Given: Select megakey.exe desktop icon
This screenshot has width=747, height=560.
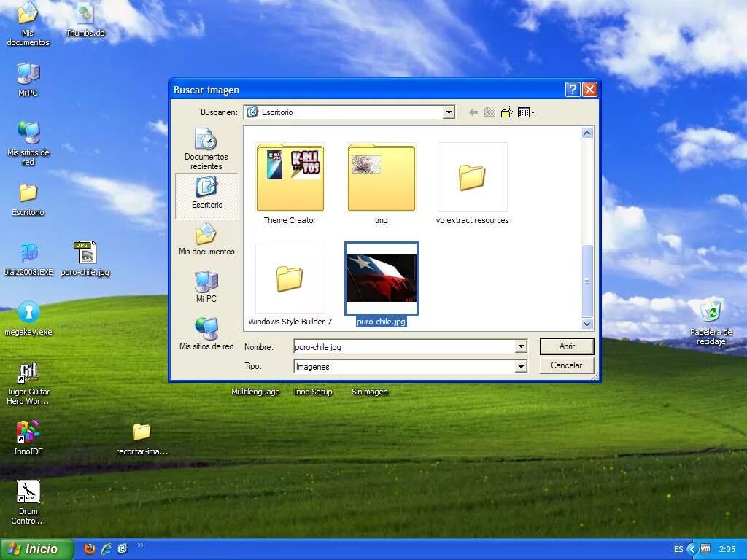Looking at the screenshot, I should (28, 319).
